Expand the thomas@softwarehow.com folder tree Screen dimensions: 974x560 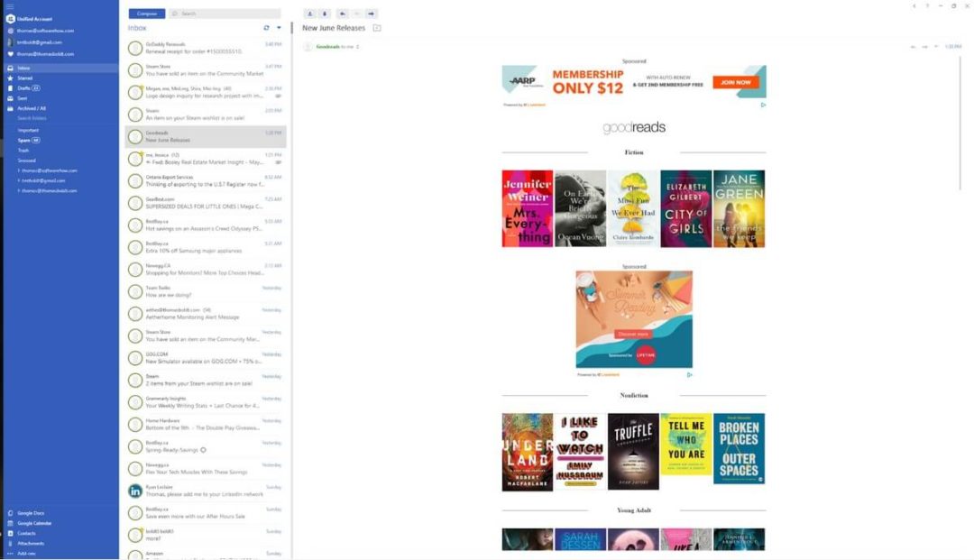[x=19, y=170]
